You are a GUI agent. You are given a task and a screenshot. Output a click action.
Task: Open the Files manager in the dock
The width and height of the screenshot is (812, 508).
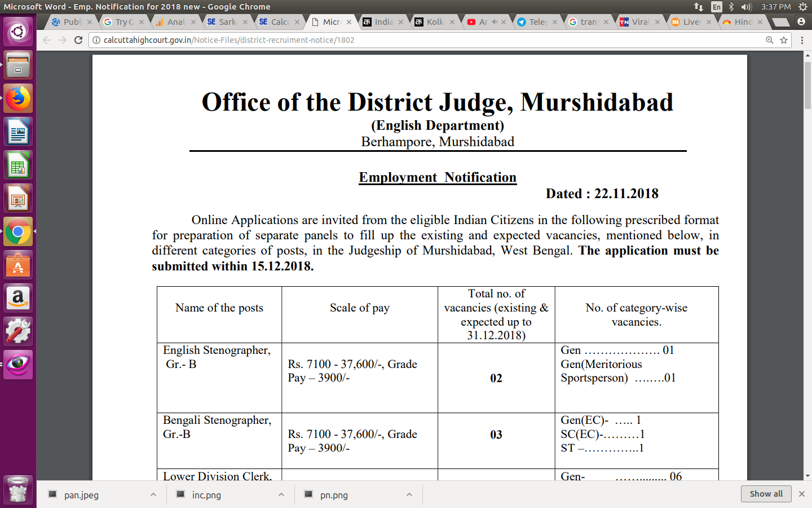coord(18,65)
